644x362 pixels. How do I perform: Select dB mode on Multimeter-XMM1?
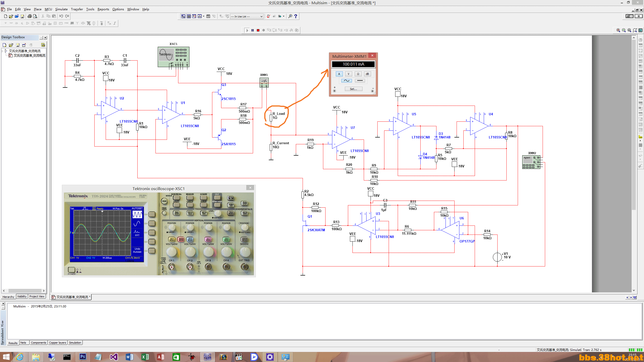click(x=367, y=74)
